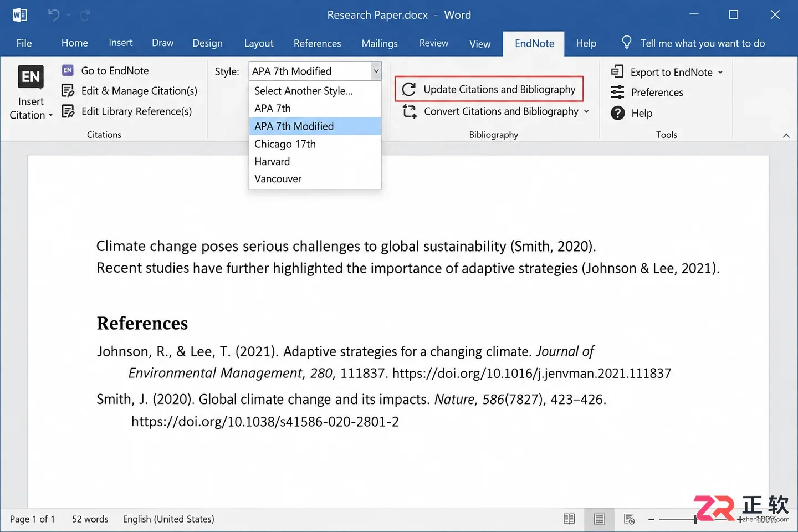Open Edit & Manage Citation(s)

click(129, 91)
